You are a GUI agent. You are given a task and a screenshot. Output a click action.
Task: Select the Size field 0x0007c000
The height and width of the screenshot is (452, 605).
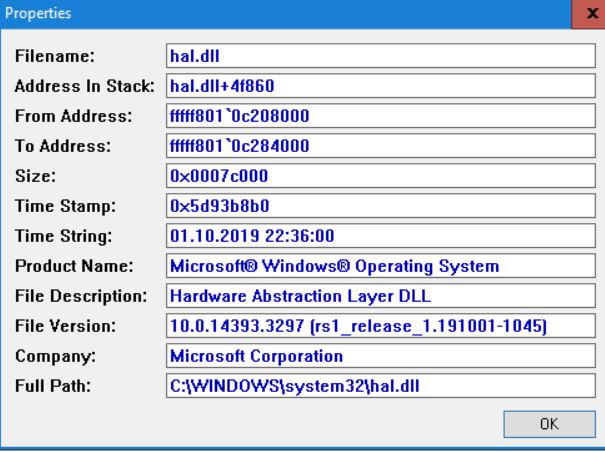click(381, 176)
